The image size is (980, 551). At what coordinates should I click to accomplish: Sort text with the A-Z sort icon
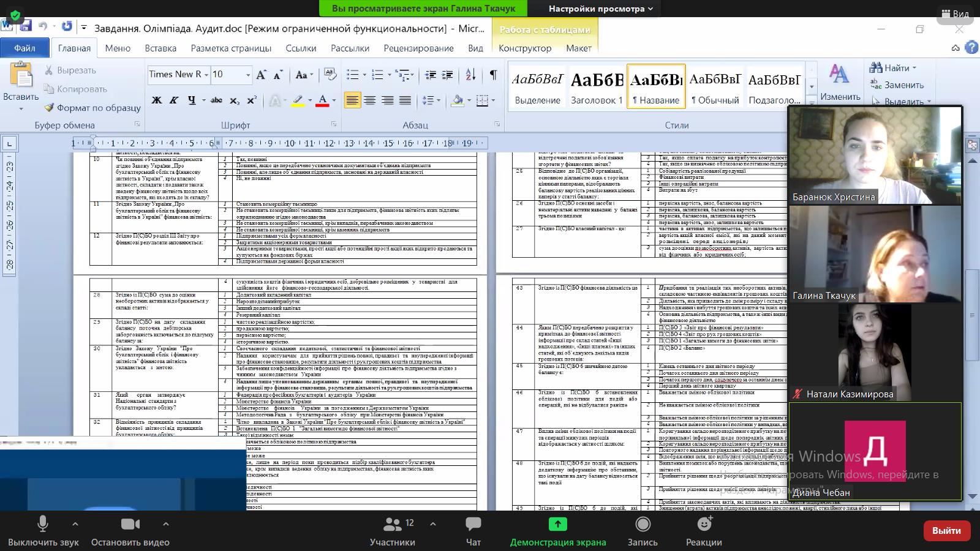coord(470,75)
